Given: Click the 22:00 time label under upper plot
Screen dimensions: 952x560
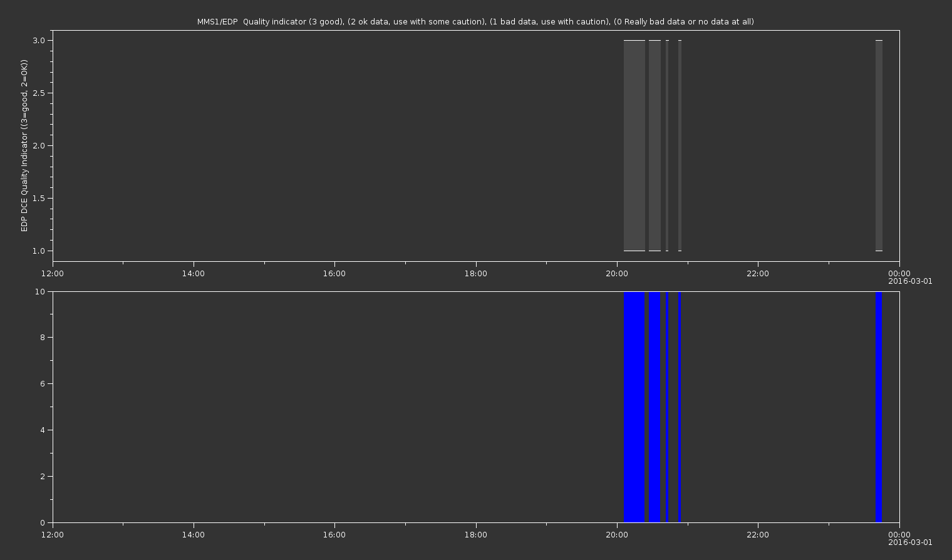Looking at the screenshot, I should 758,273.
